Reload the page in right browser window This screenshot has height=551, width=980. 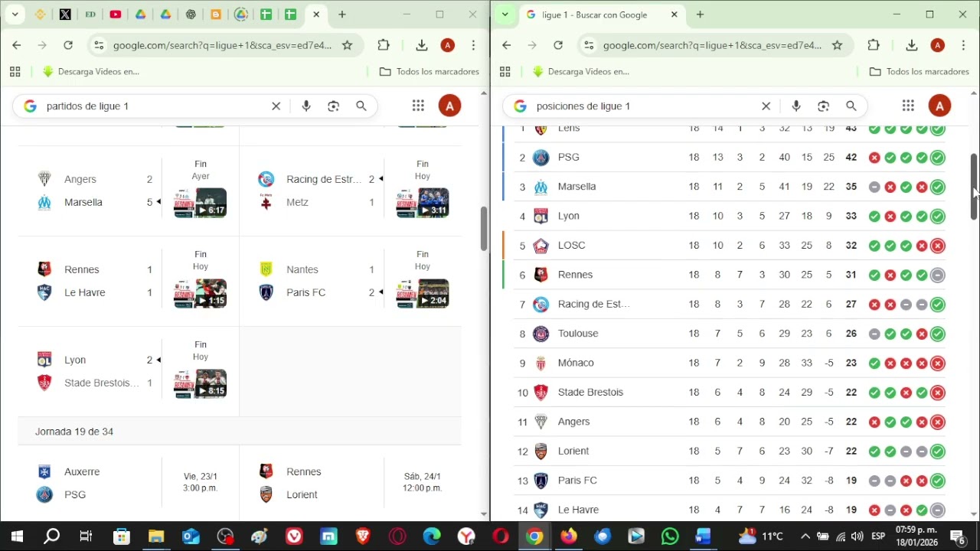pos(558,45)
